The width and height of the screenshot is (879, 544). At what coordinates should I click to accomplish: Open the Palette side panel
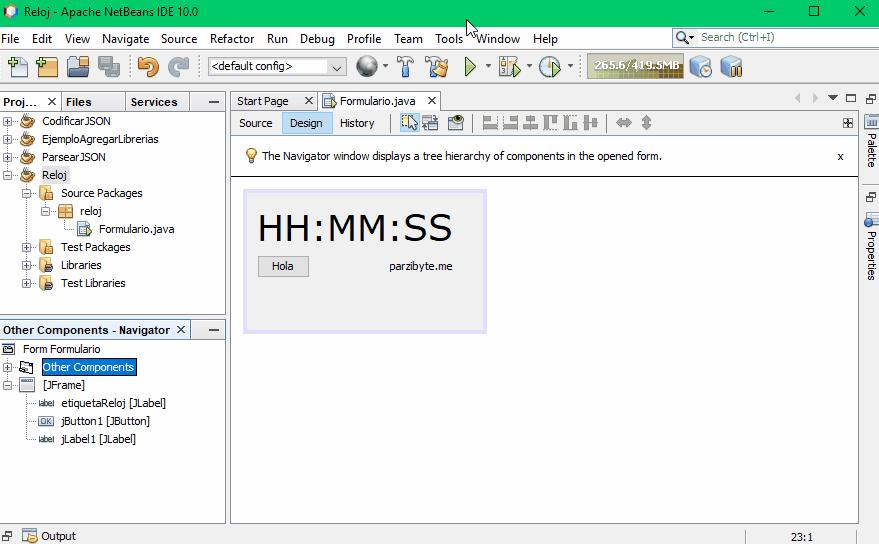(871, 142)
